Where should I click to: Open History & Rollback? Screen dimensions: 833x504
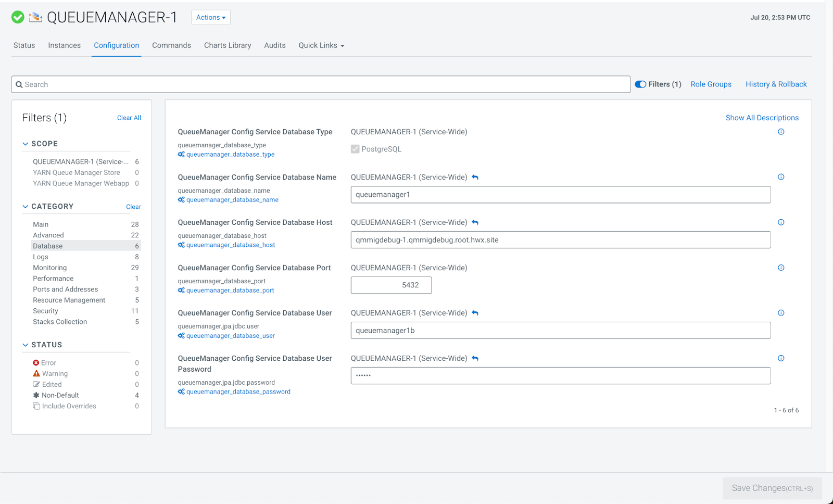point(776,84)
